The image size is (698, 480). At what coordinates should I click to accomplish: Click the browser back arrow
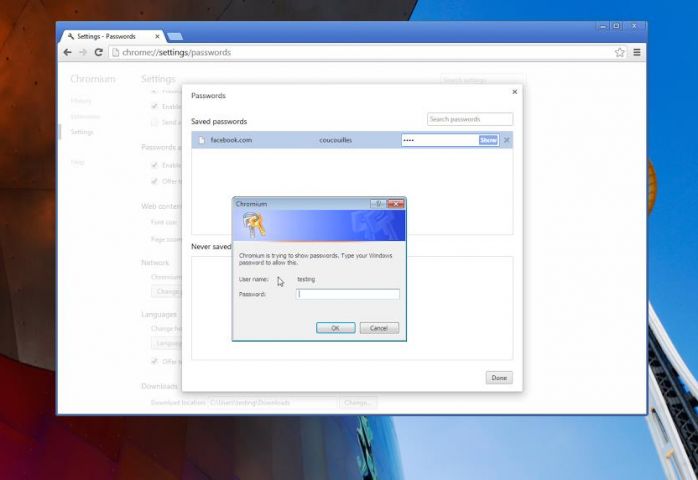(x=68, y=52)
